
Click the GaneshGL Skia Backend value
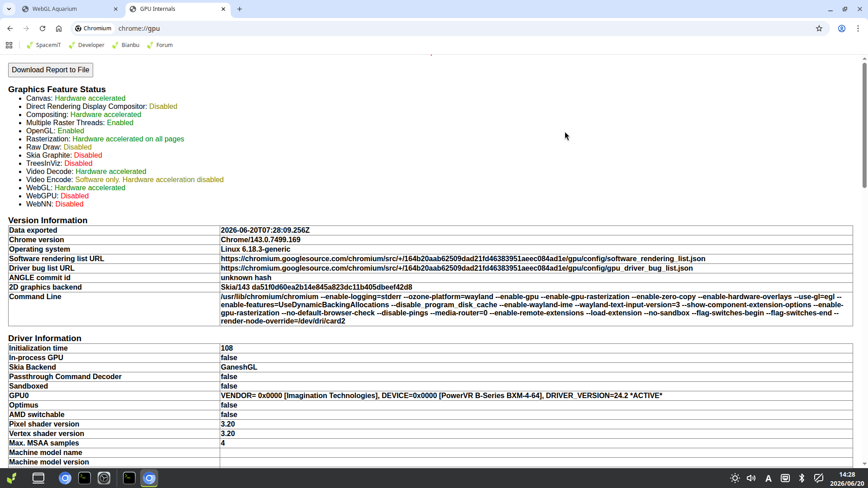point(239,367)
